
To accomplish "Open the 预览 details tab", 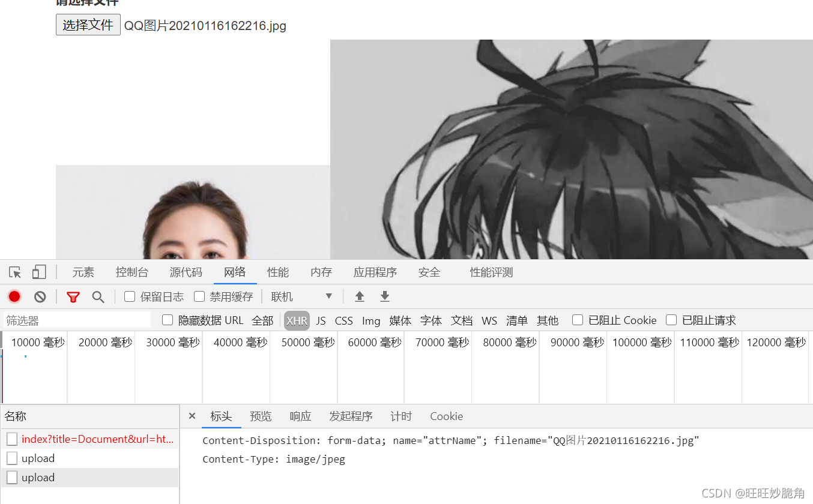I will pos(261,416).
